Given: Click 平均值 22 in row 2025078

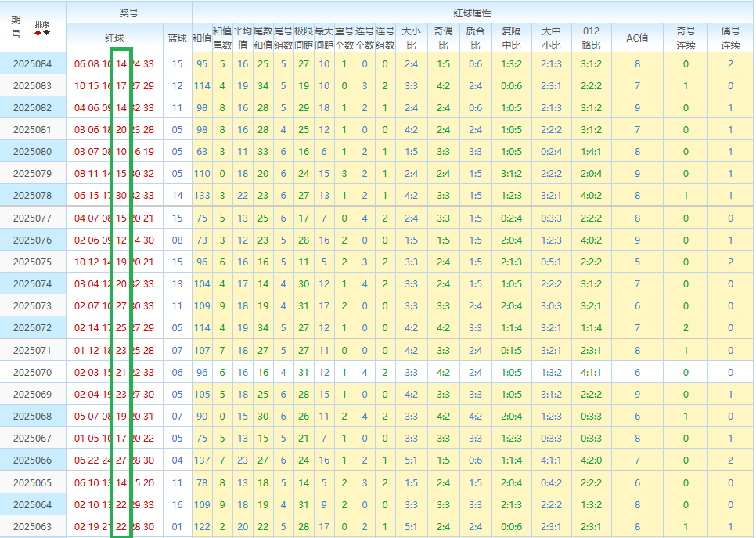Looking at the screenshot, I should click(243, 196).
